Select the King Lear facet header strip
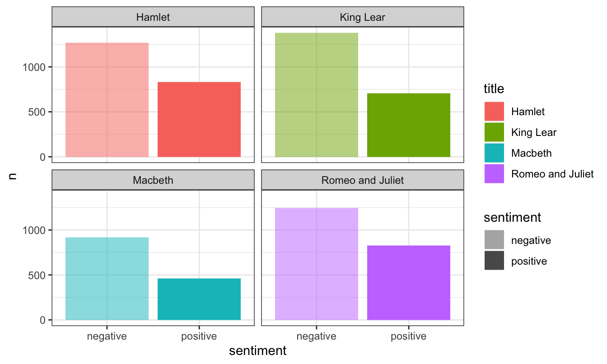The image size is (607, 364). [362, 18]
